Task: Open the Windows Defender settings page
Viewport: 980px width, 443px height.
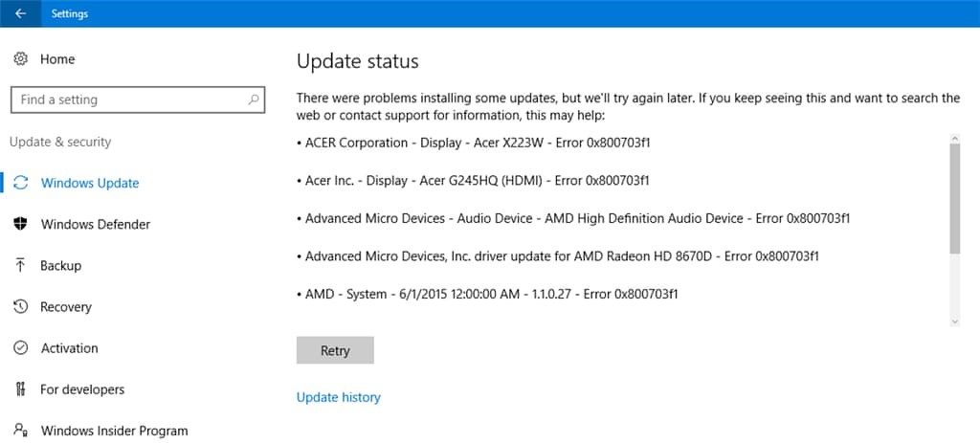Action: [96, 224]
